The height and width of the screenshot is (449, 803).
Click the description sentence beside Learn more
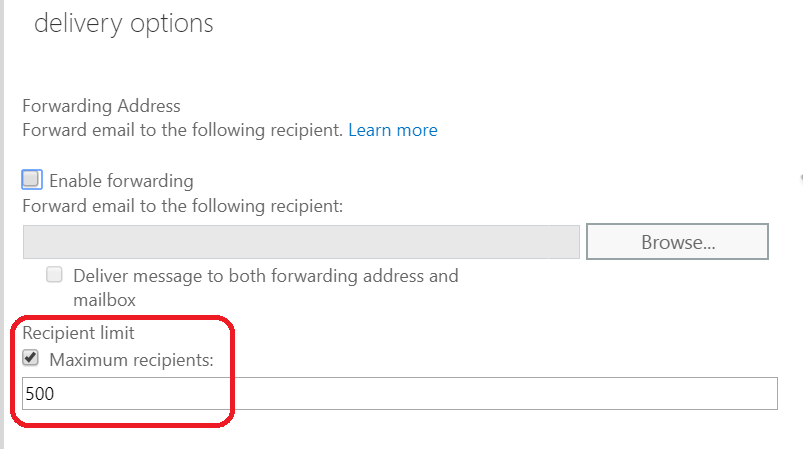tap(183, 130)
